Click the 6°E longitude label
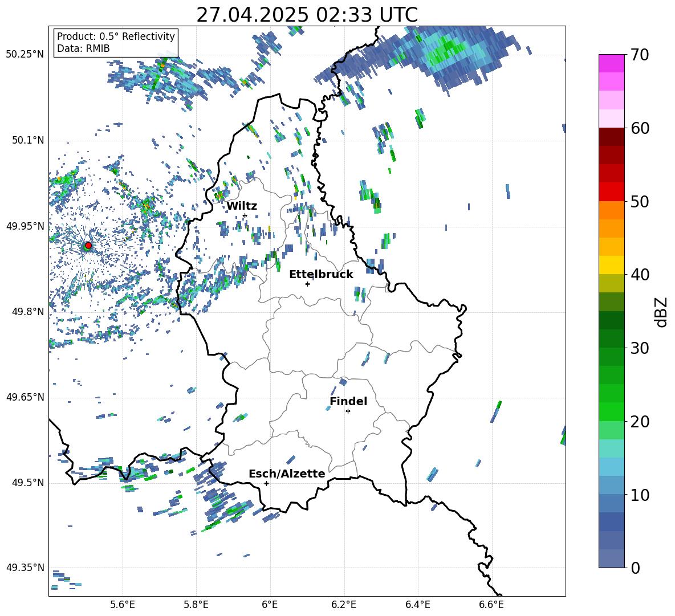 tap(270, 605)
